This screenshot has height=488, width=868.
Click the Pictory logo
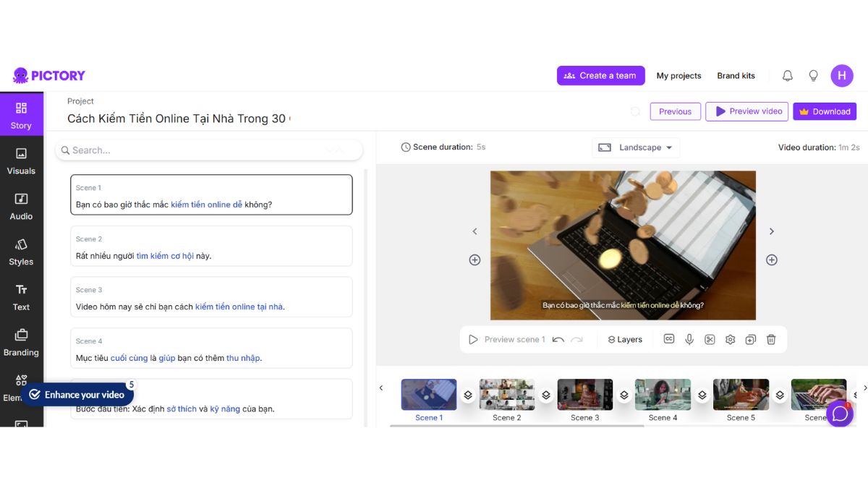click(x=49, y=75)
